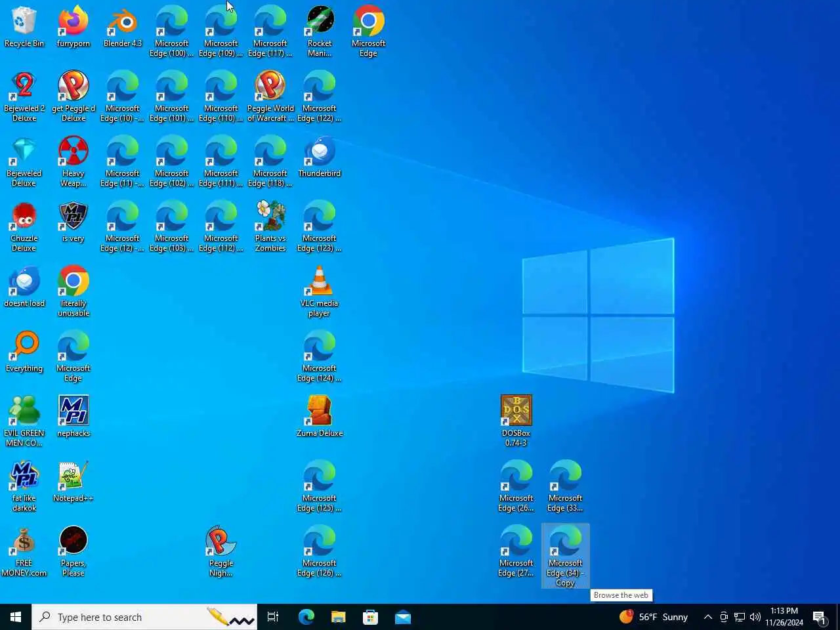Screen dimensions: 840x630
Task: Select the doesnt load Thunderbird icon
Action: tap(24, 287)
